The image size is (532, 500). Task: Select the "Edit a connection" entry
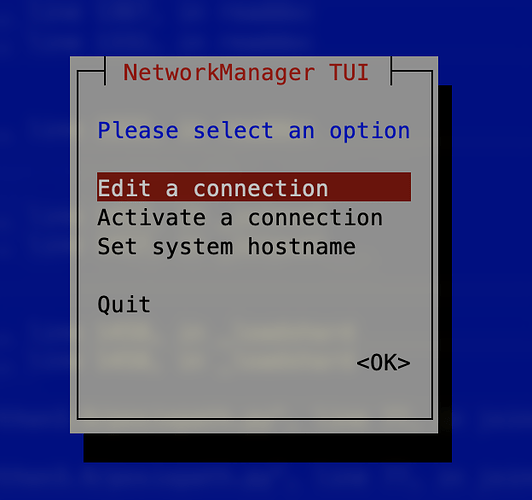(254, 187)
